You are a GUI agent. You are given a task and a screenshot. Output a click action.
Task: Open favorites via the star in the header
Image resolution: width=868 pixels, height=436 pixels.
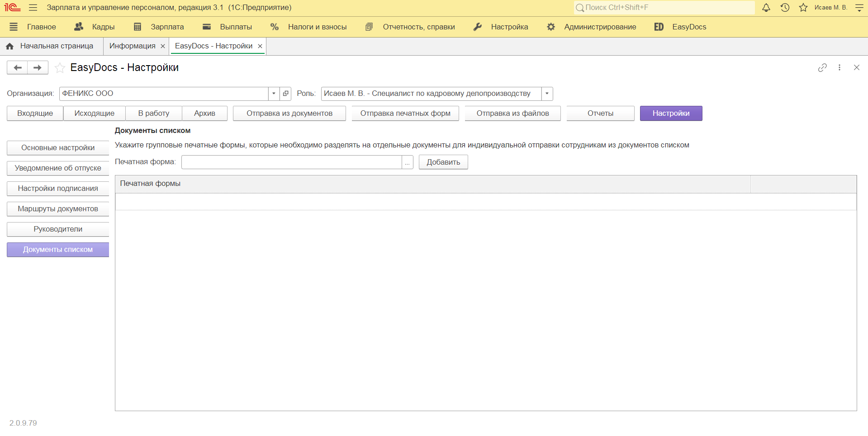point(803,8)
